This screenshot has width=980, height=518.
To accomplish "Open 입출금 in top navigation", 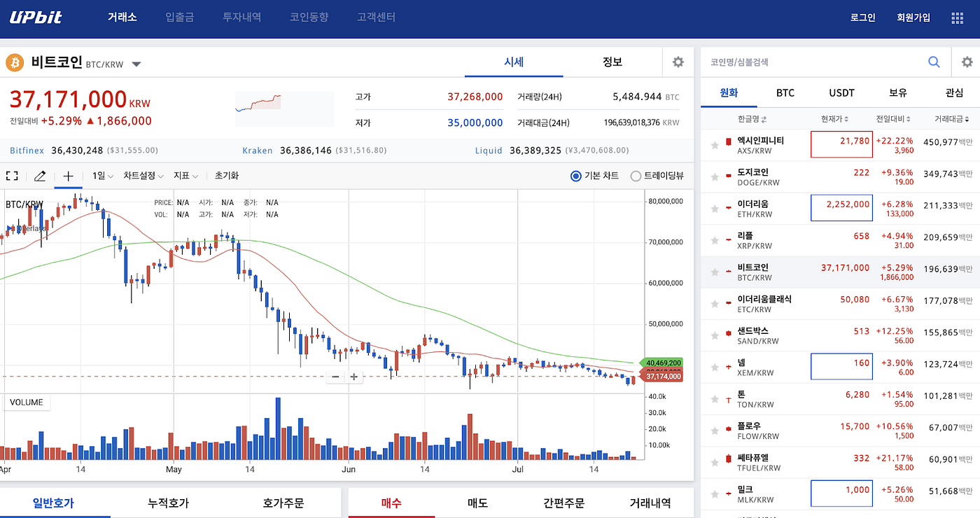I will 180,17.
